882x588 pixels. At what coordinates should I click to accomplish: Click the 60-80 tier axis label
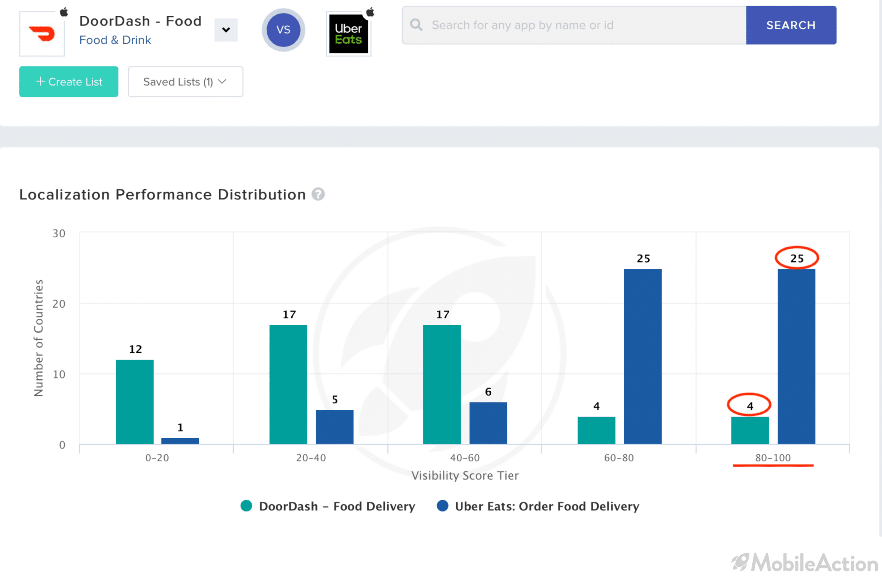tap(619, 458)
